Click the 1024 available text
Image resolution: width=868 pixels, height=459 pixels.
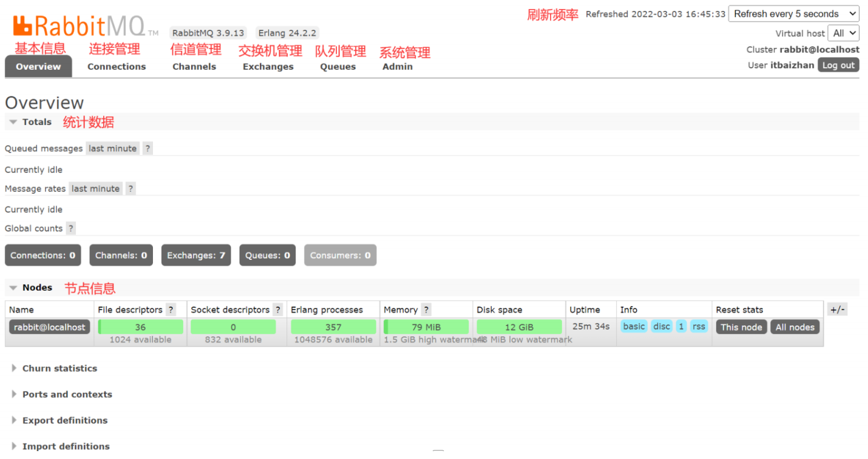click(140, 340)
